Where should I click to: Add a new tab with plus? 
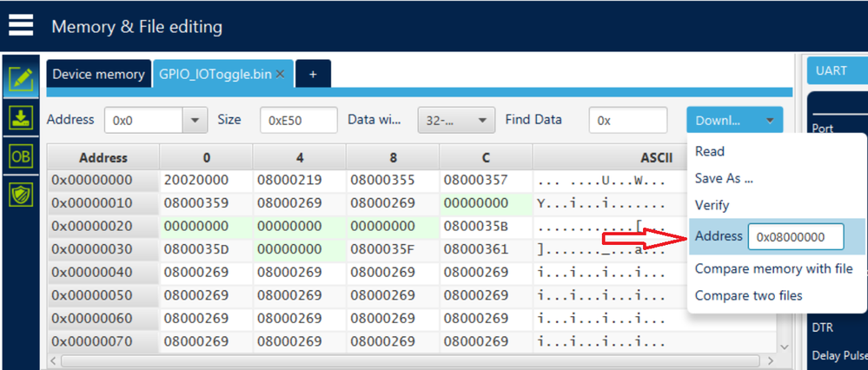pyautogui.click(x=314, y=74)
